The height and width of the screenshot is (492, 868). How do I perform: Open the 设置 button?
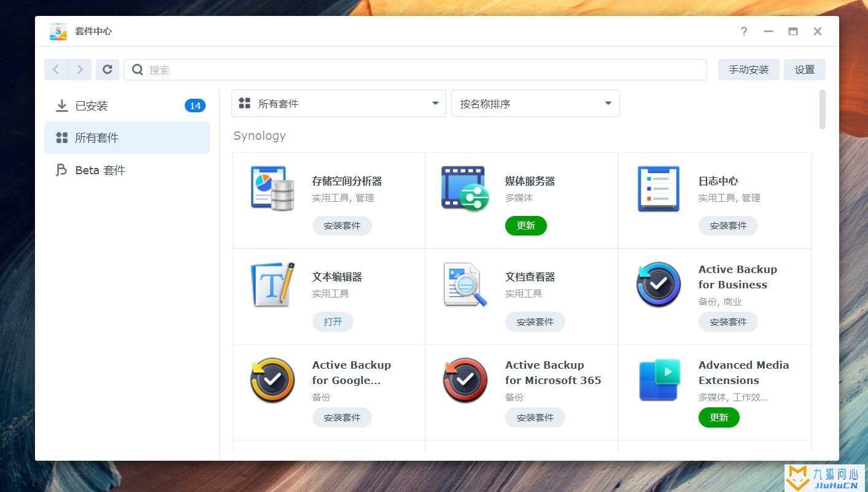(x=805, y=70)
